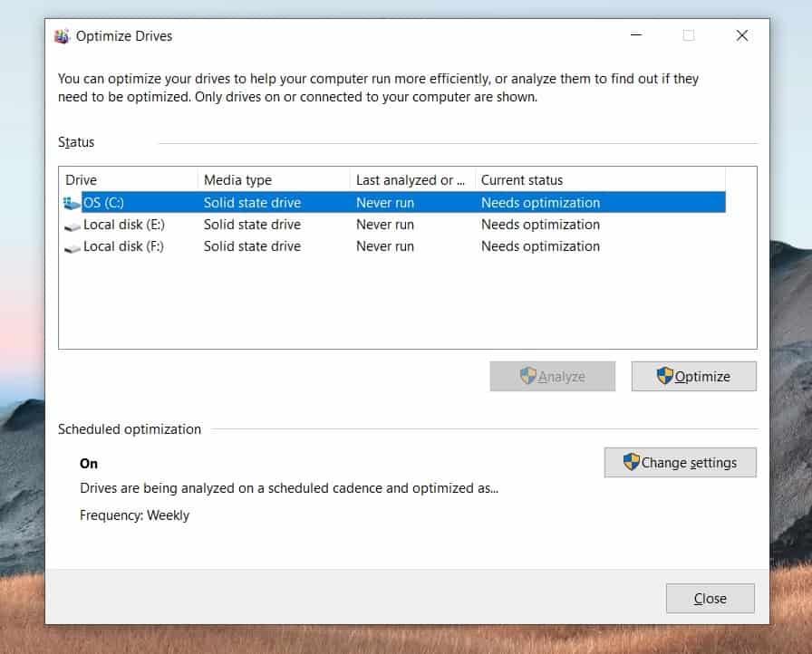Screen dimensions: 812x654
Task: Sort list by the Drive column header
Action: pyautogui.click(x=128, y=180)
